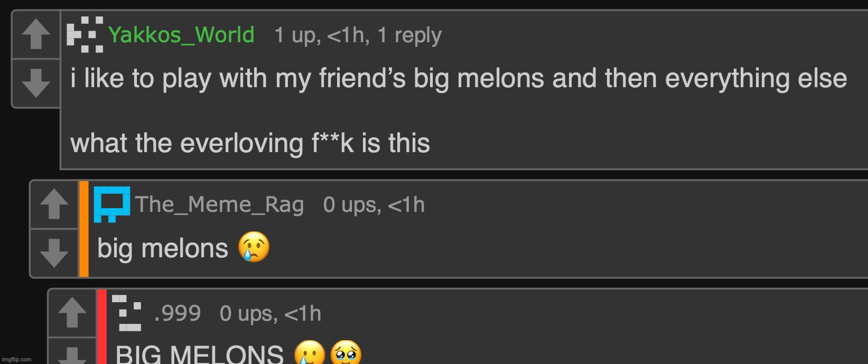Image resolution: width=868 pixels, height=364 pixels.
Task: Upvote the Yakkos_World comment
Action: 36,34
